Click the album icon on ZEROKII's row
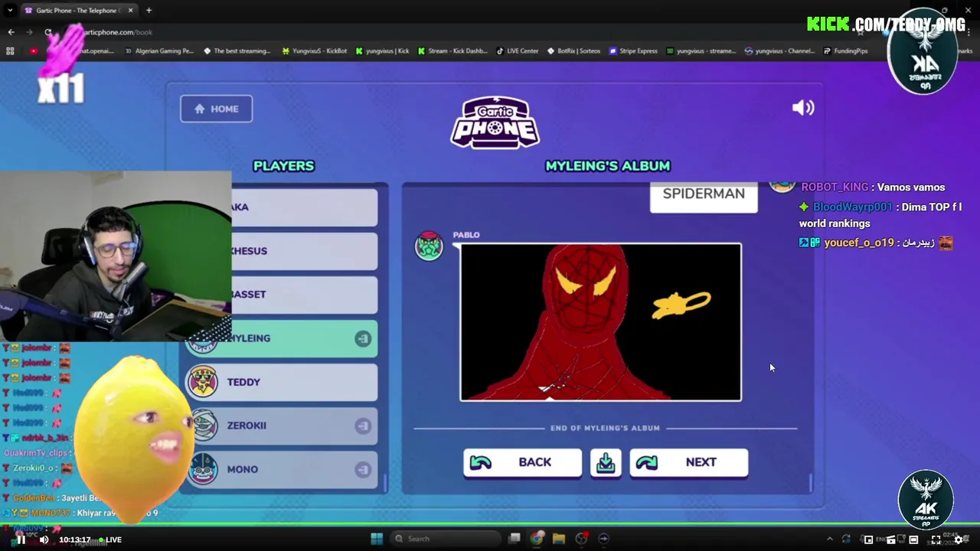 pos(363,425)
